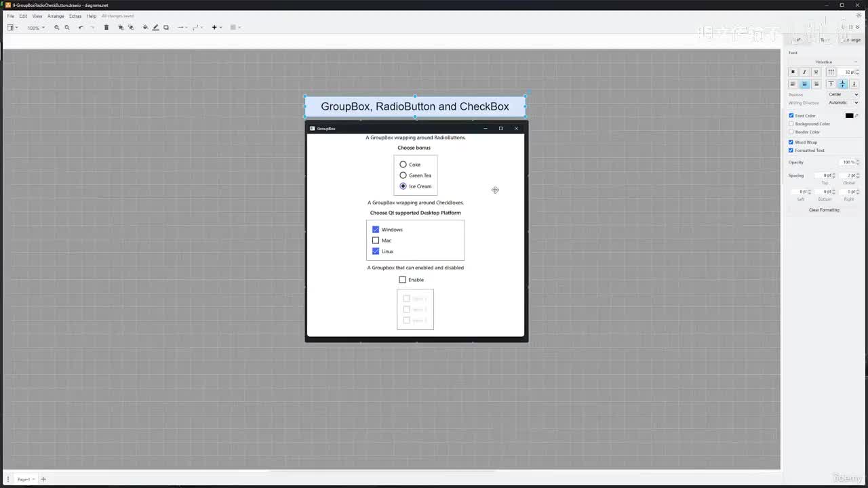Open the 100% zoom level dropdown
The image size is (868, 488).
click(x=35, y=28)
